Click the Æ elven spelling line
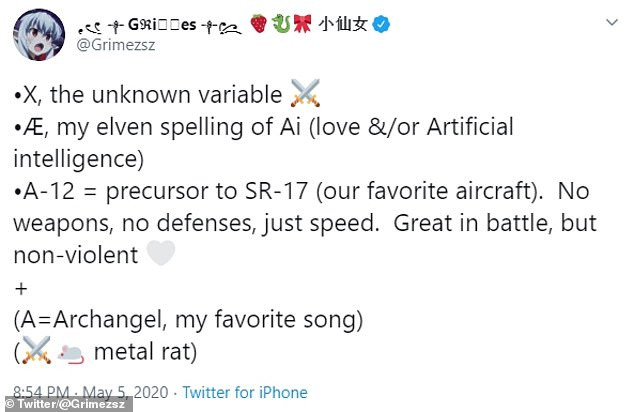The height and width of the screenshot is (412, 634). (263, 142)
